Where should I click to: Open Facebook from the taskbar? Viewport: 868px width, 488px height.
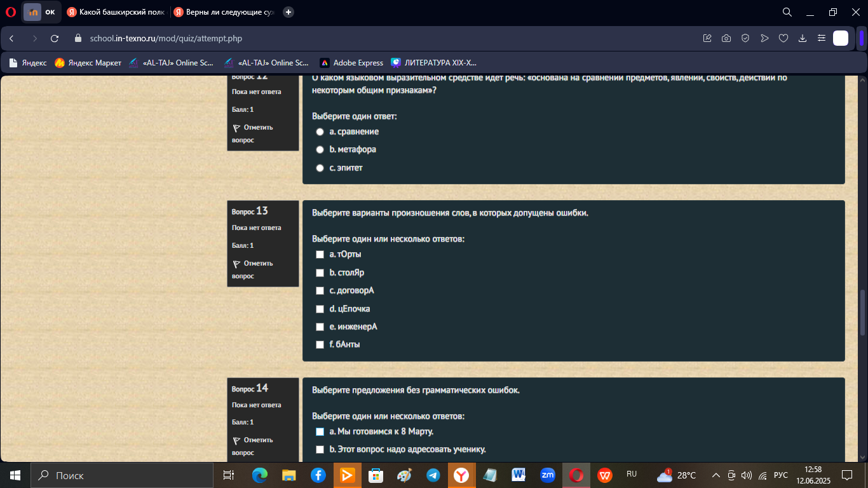tap(318, 475)
